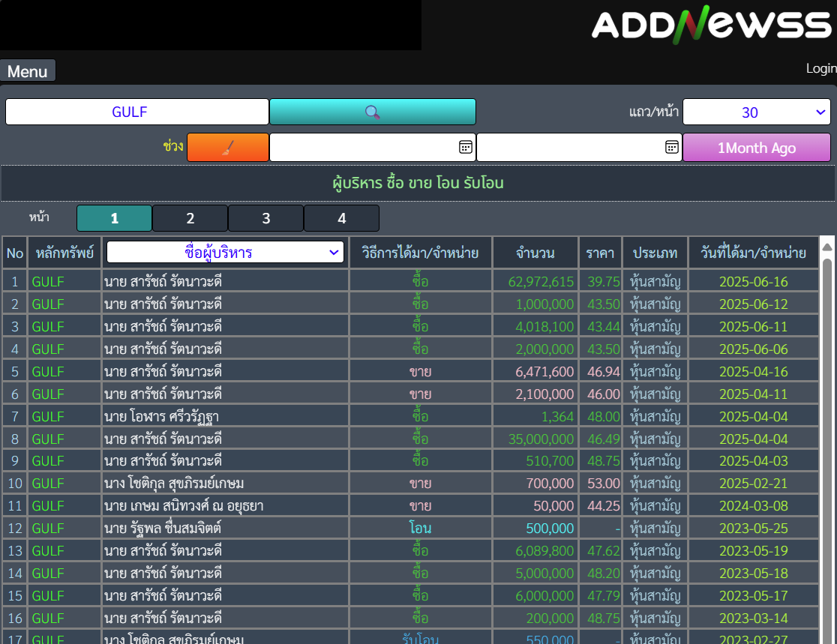Image resolution: width=837 pixels, height=644 pixels.
Task: Open the rows-per-page dropdown showing 30
Action: (x=757, y=112)
